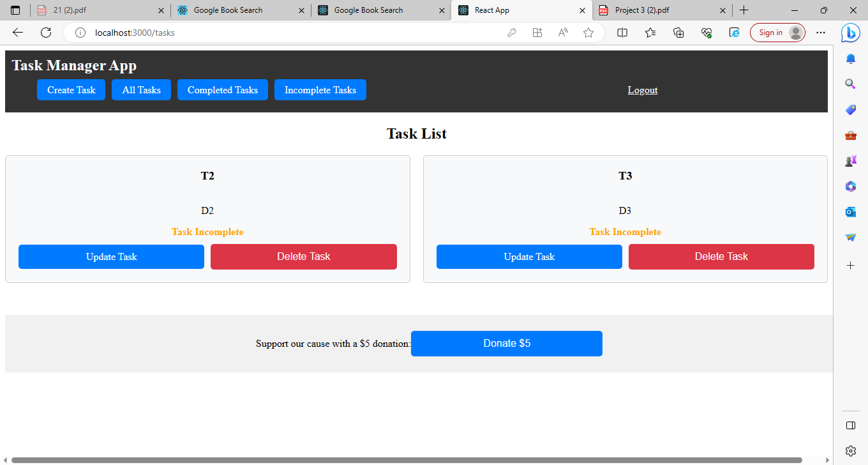Go back to the previous page

(x=18, y=33)
